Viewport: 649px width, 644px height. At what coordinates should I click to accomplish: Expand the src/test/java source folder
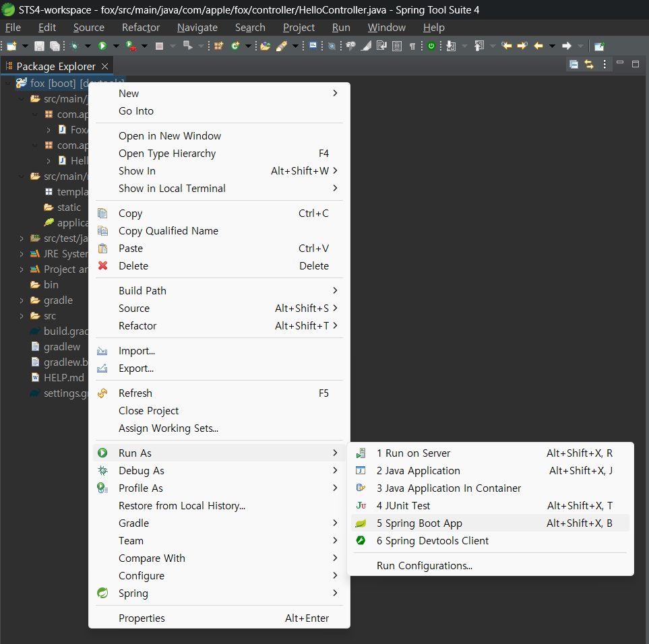[22, 238]
